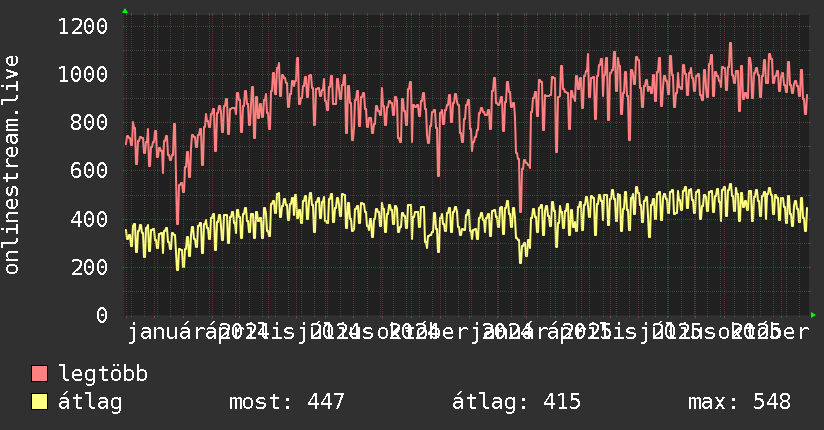This screenshot has width=824, height=430.
Task: Click the yellow átlag color swatch
Action: click(x=39, y=402)
